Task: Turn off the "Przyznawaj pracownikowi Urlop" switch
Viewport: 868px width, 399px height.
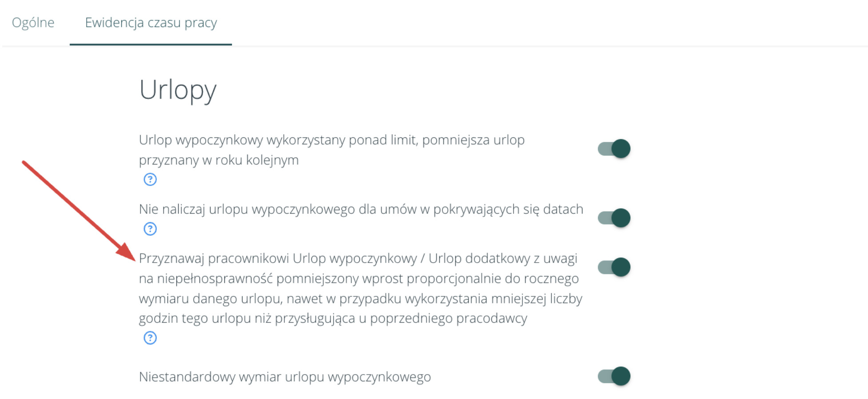Action: click(614, 267)
